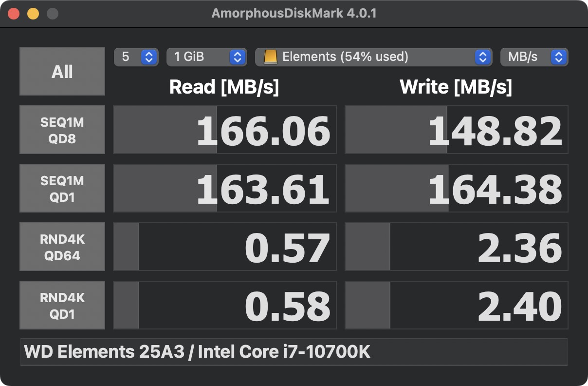
Task: Click the RND4K QD64 write result 2.36
Action: [457, 247]
